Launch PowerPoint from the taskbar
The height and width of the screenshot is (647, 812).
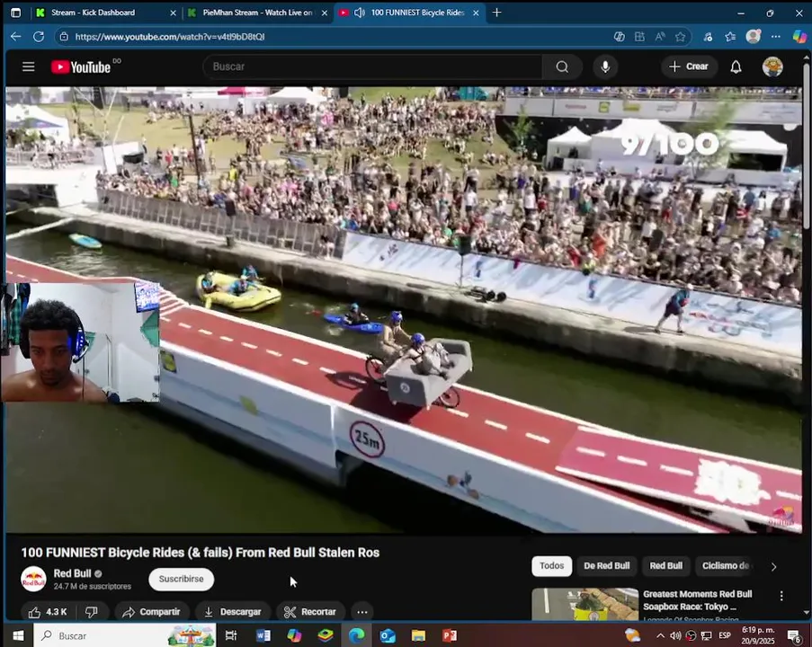[450, 635]
